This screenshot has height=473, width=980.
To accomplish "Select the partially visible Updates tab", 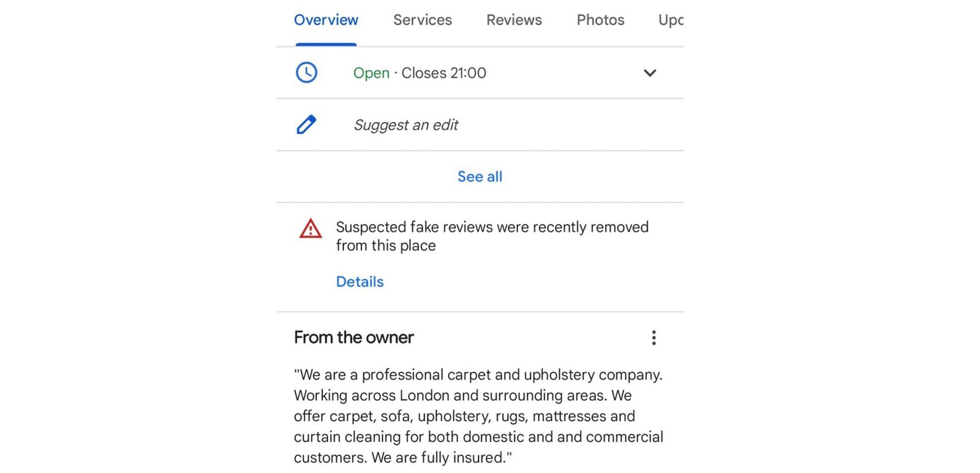I will [671, 20].
